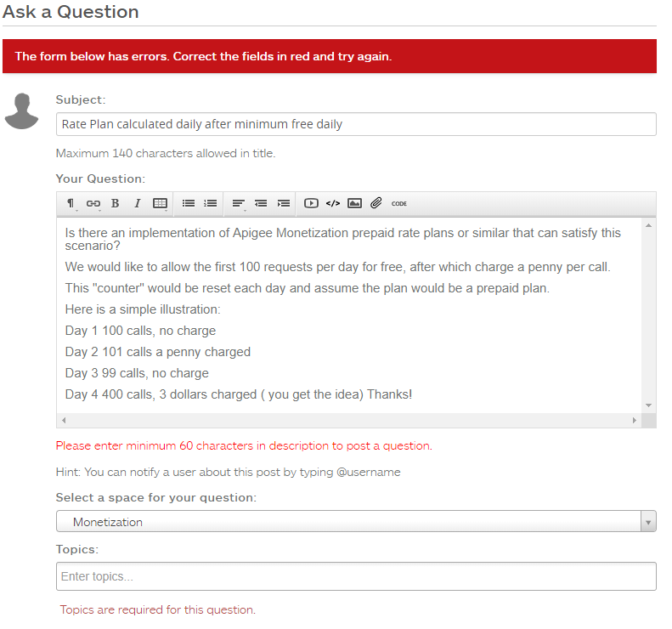This screenshot has width=672, height=629.
Task: Attach a file with the paperclip icon
Action: click(x=376, y=203)
